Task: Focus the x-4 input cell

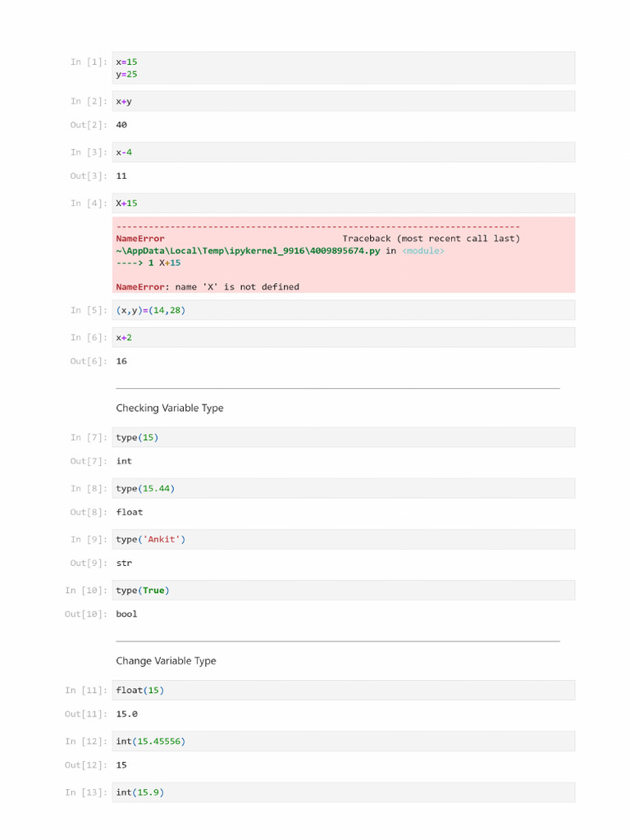Action: 343,152
